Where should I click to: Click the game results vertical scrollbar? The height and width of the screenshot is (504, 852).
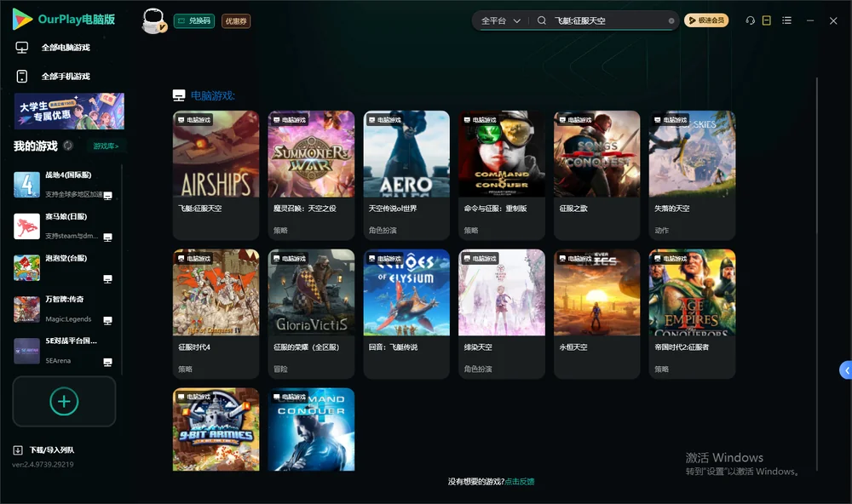[x=816, y=274]
